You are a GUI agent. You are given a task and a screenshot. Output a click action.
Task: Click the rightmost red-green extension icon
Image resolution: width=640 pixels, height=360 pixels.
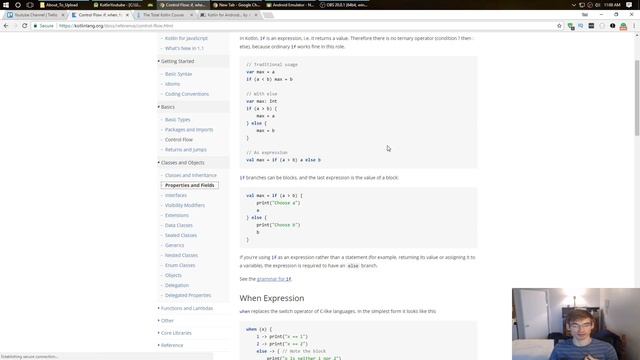[x=623, y=26]
